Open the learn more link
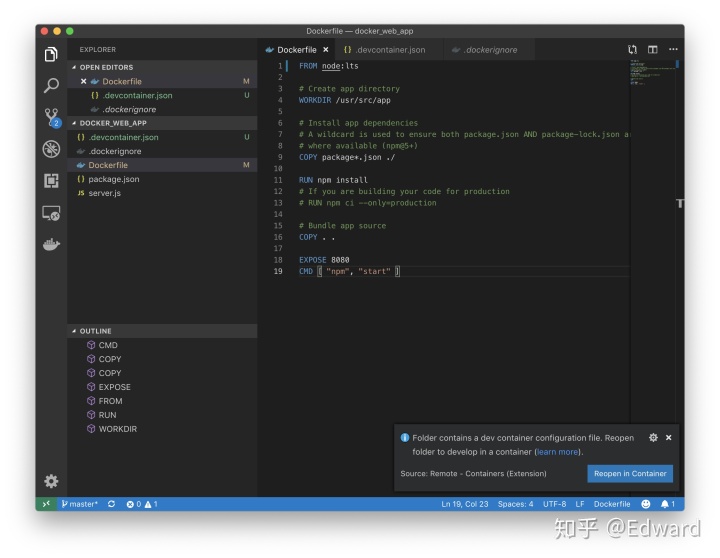 pos(557,452)
